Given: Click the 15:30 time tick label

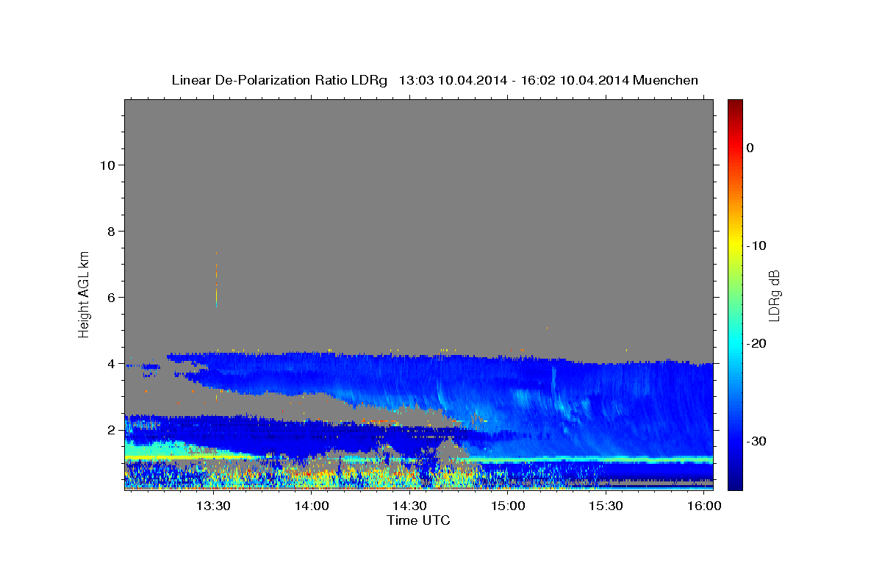Looking at the screenshot, I should coord(606,506).
